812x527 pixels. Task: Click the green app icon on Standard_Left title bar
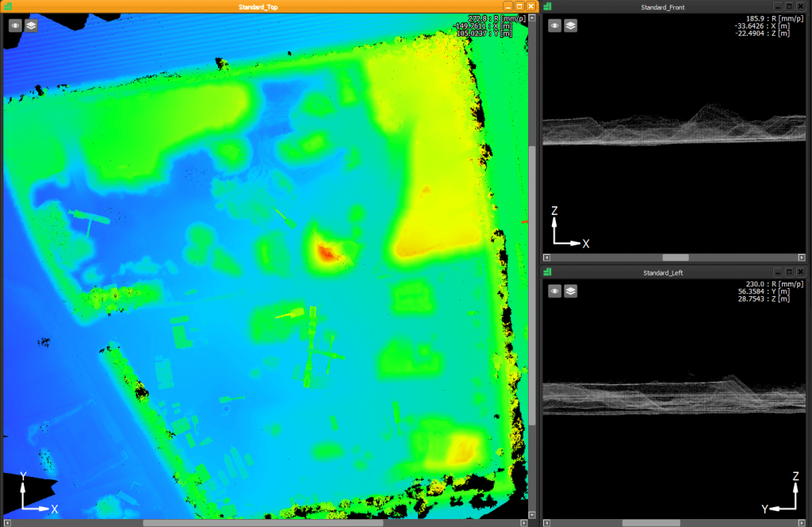(547, 273)
